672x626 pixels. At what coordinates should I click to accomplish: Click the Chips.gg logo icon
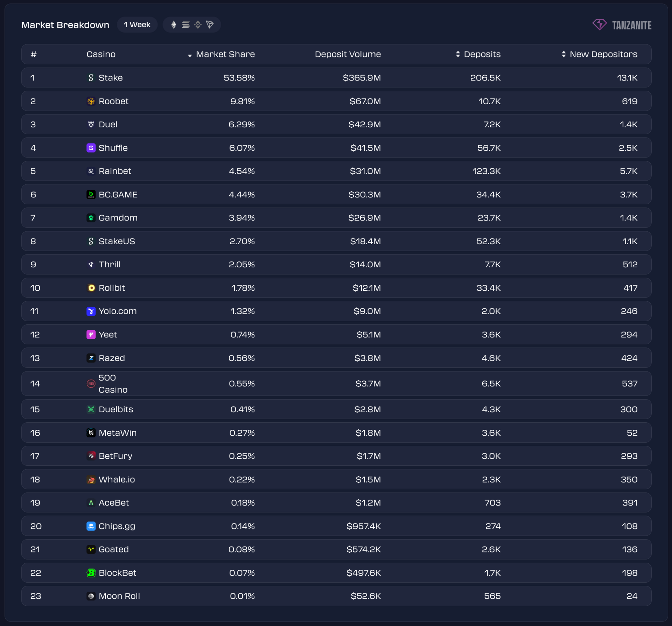click(x=91, y=526)
